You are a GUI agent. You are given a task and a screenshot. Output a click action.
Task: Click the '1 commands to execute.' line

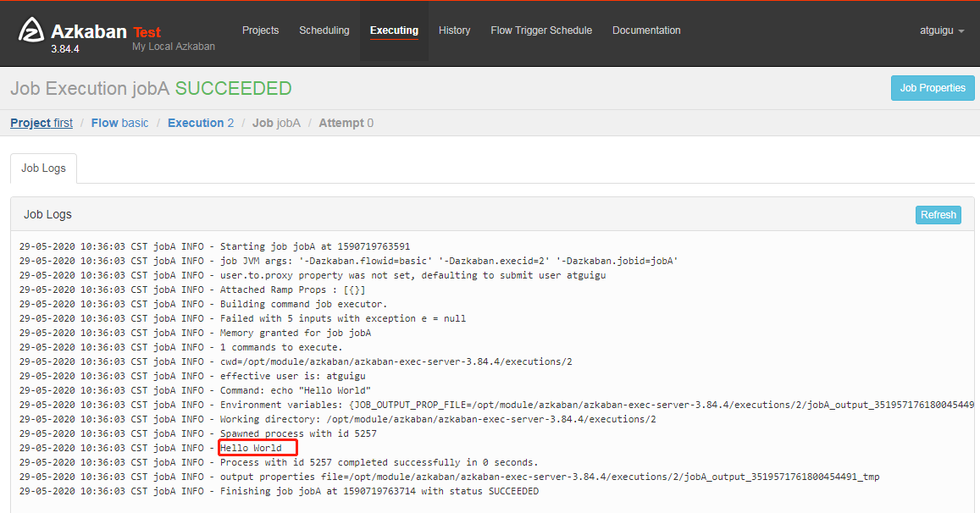[180, 347]
